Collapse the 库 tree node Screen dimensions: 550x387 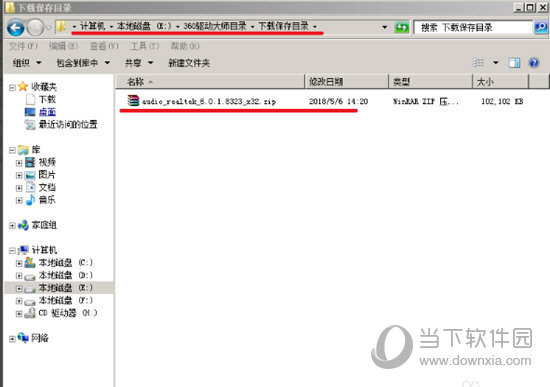click(x=12, y=150)
